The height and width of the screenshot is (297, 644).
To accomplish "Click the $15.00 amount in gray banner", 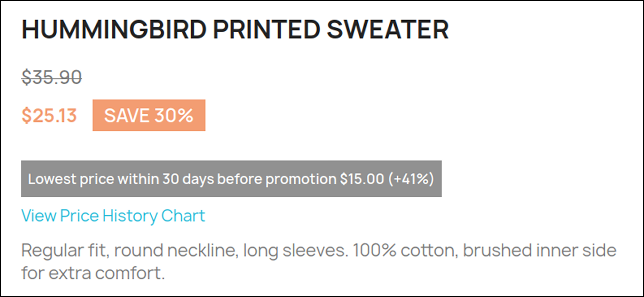I will click(362, 179).
